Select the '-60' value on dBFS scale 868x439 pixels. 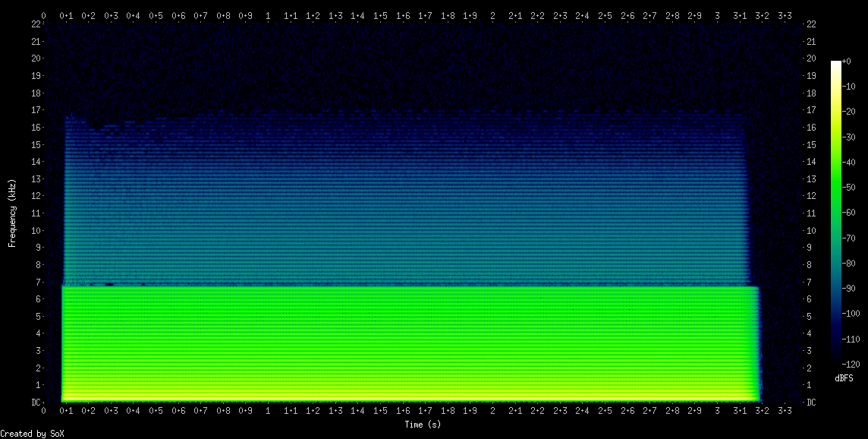[848, 213]
